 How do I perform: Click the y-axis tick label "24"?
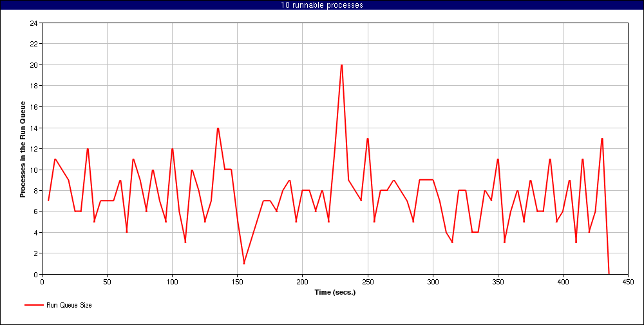click(33, 23)
